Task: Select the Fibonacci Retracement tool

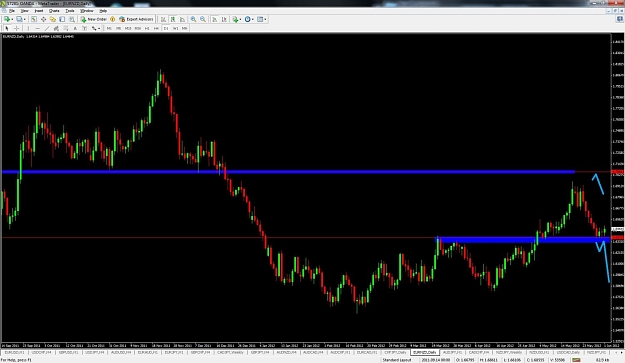Action: pyautogui.click(x=66, y=28)
